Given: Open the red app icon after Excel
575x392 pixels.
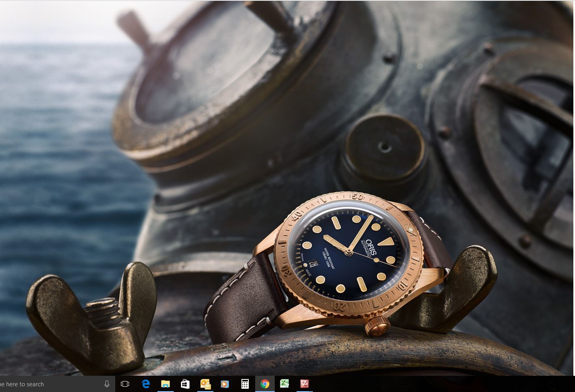Looking at the screenshot, I should click(x=304, y=384).
